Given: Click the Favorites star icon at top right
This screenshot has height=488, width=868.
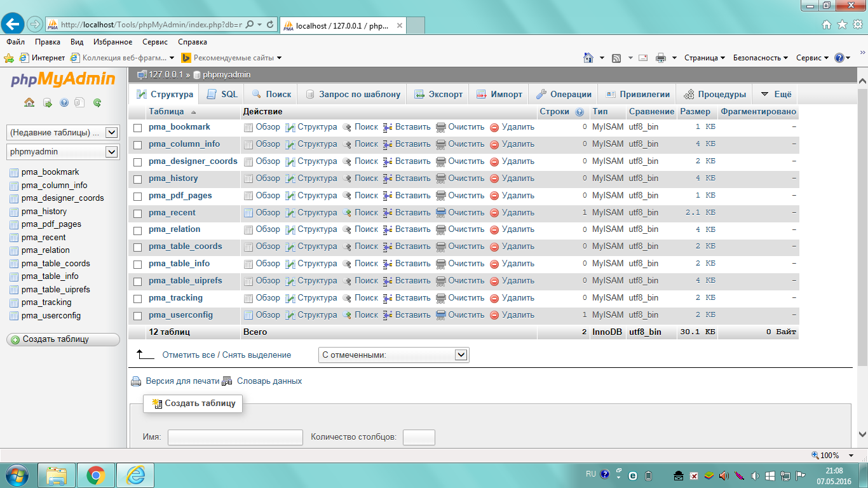Looking at the screenshot, I should [842, 24].
